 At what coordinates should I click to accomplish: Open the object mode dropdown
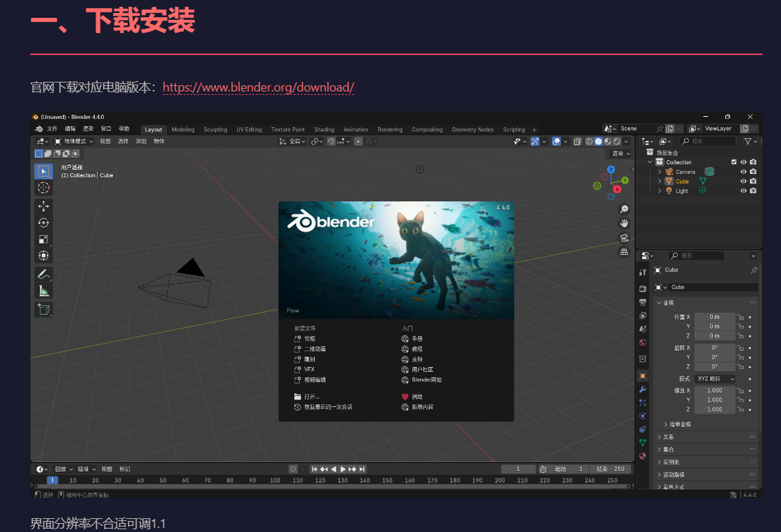coord(74,142)
